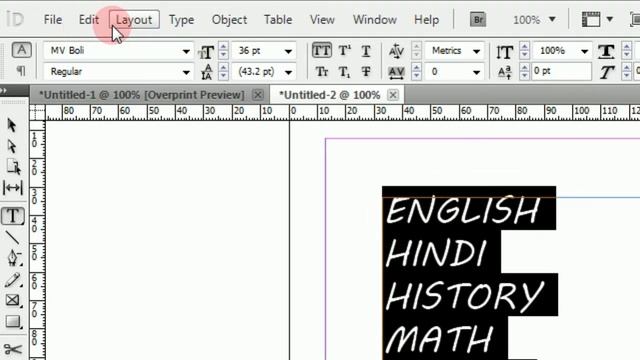Click the ruler origin corner box
The width and height of the screenshot is (640, 360).
[x=37, y=112]
